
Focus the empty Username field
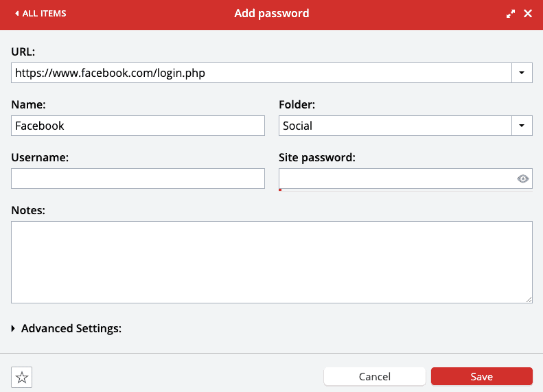point(138,178)
